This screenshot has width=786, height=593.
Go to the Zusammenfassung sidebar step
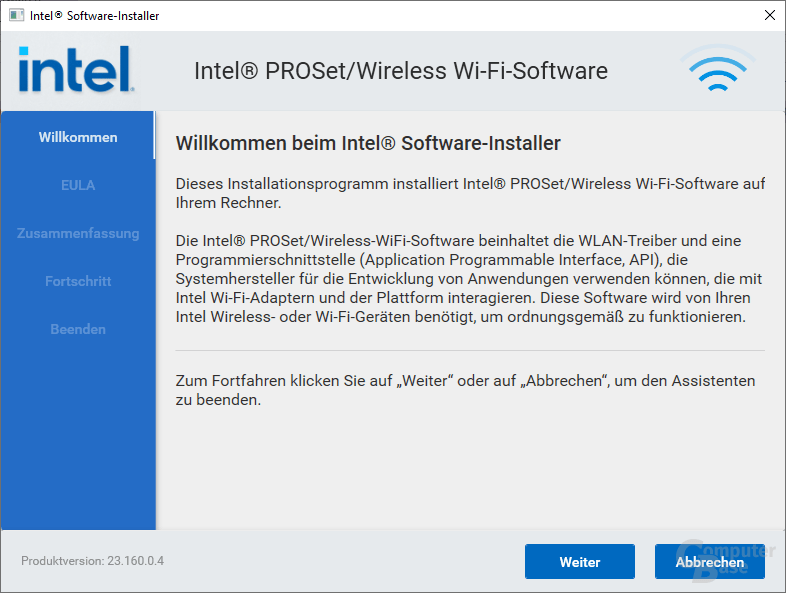(78, 233)
